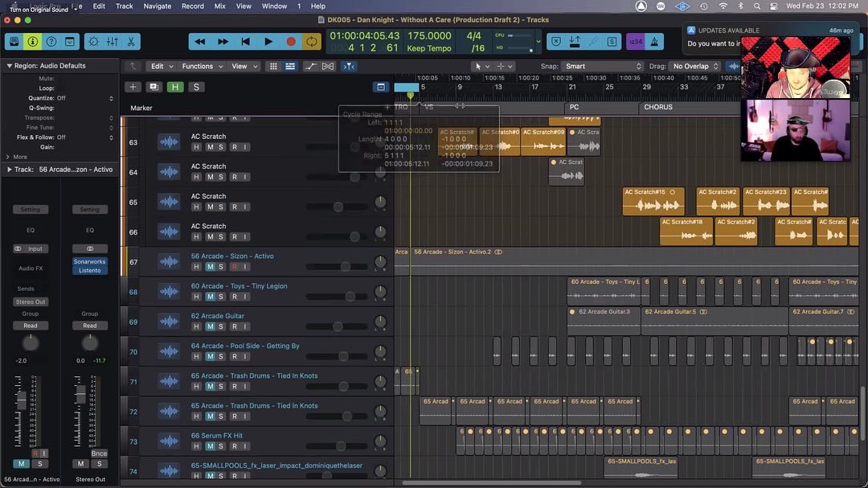Click the Stereo Out output button
The width and height of the screenshot is (868, 488).
tap(31, 301)
